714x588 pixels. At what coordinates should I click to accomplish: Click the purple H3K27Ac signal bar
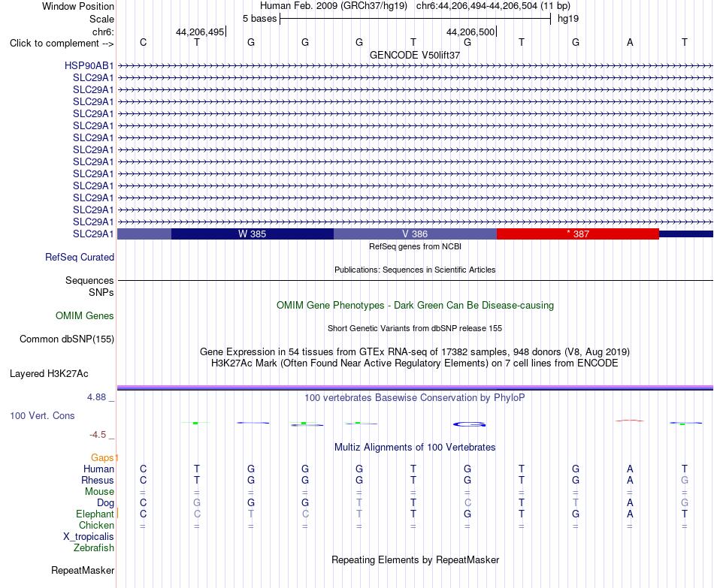[x=415, y=387]
